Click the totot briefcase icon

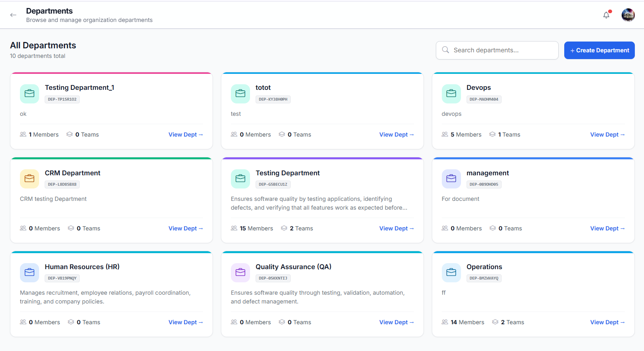click(x=240, y=93)
